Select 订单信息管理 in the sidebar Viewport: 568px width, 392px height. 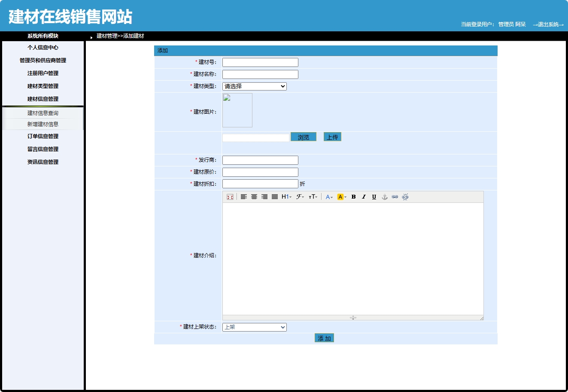click(43, 136)
